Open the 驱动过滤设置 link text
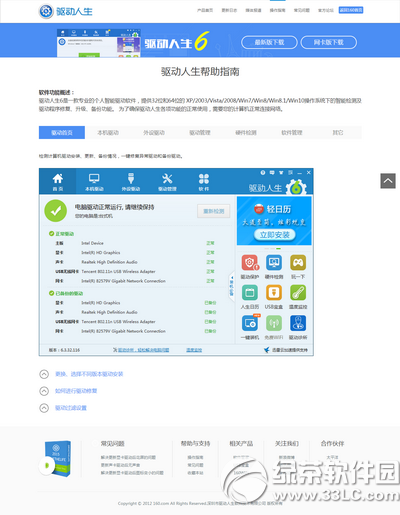Screen dimensions: 400x515 point(71,408)
